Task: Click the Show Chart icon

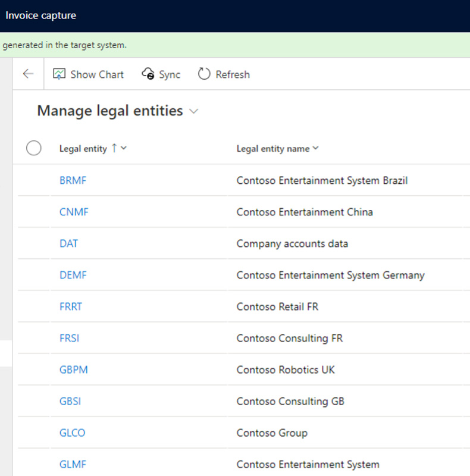Action: (x=59, y=74)
